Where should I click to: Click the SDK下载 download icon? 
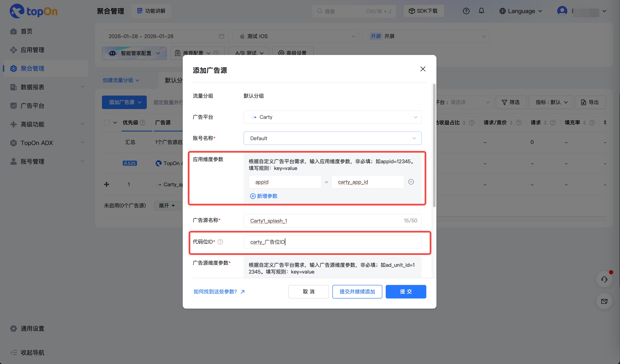[x=412, y=11]
